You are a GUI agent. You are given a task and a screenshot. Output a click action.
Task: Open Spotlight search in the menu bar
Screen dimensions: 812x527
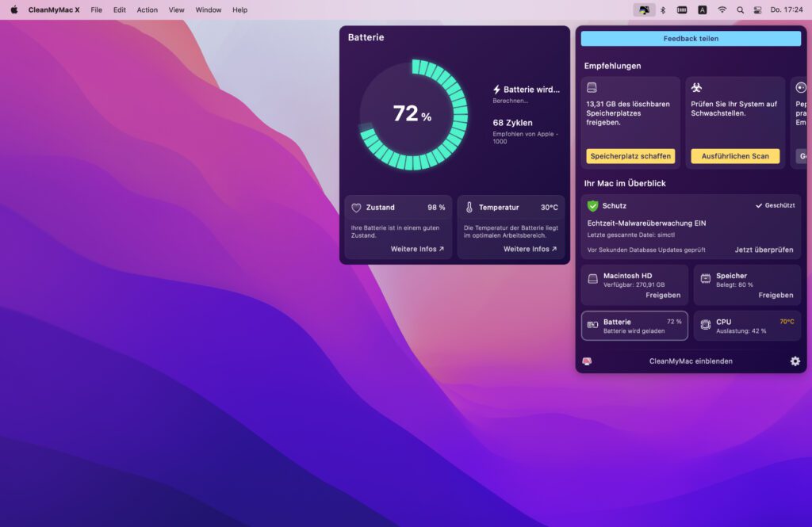(741, 10)
